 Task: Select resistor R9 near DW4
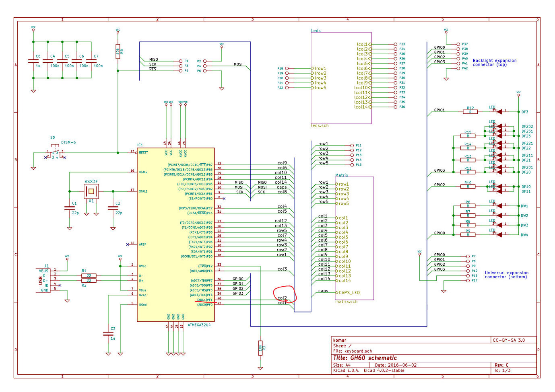[468, 234]
